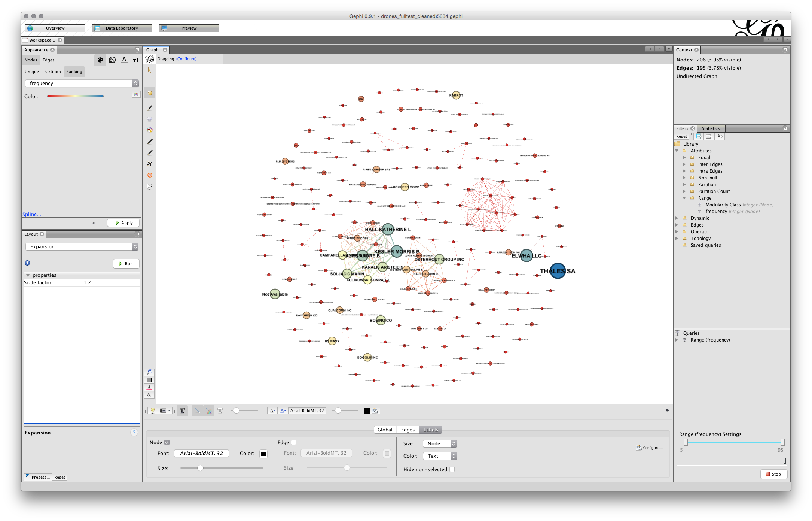The image size is (812, 521).
Task: Select the paint bucket brush tool
Action: pyautogui.click(x=150, y=130)
